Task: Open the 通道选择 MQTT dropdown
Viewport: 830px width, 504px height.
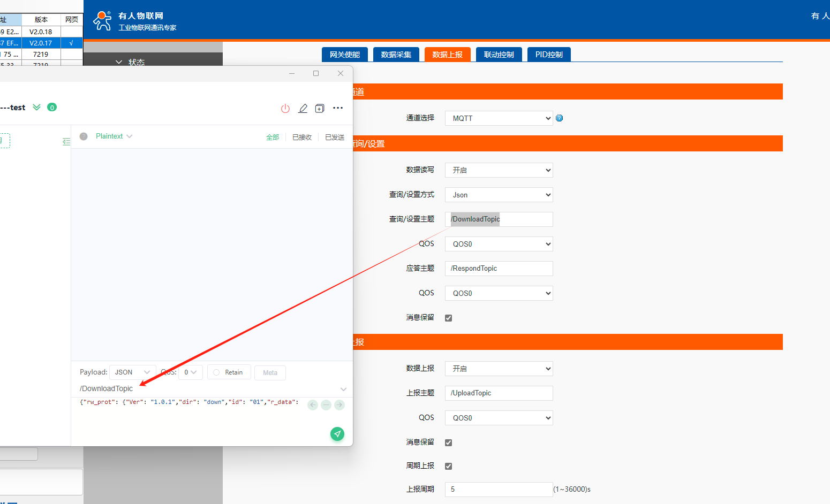Action: pyautogui.click(x=499, y=118)
